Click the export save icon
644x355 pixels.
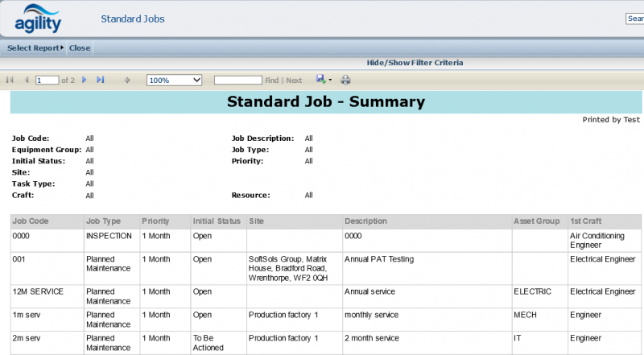(x=320, y=80)
